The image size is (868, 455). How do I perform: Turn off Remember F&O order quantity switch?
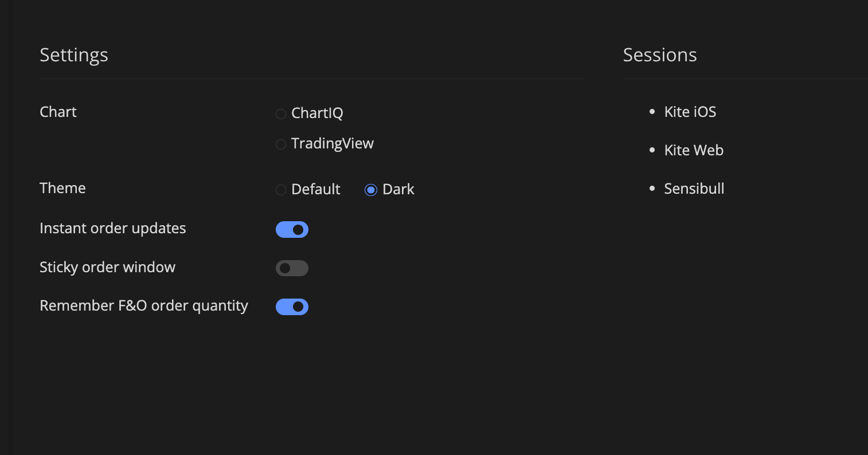tap(292, 307)
